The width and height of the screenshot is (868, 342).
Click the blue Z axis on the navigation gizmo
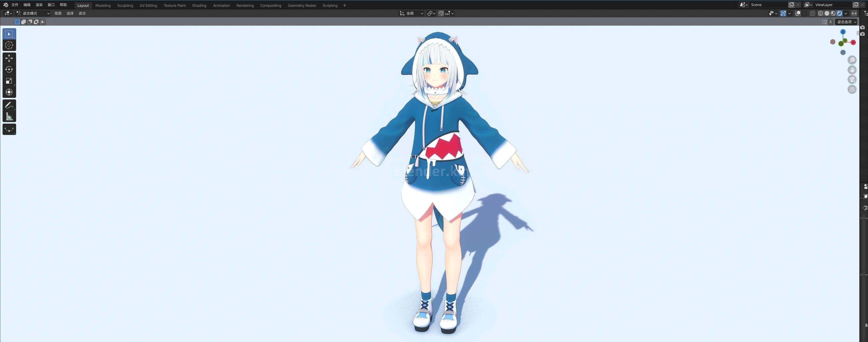coord(843,32)
